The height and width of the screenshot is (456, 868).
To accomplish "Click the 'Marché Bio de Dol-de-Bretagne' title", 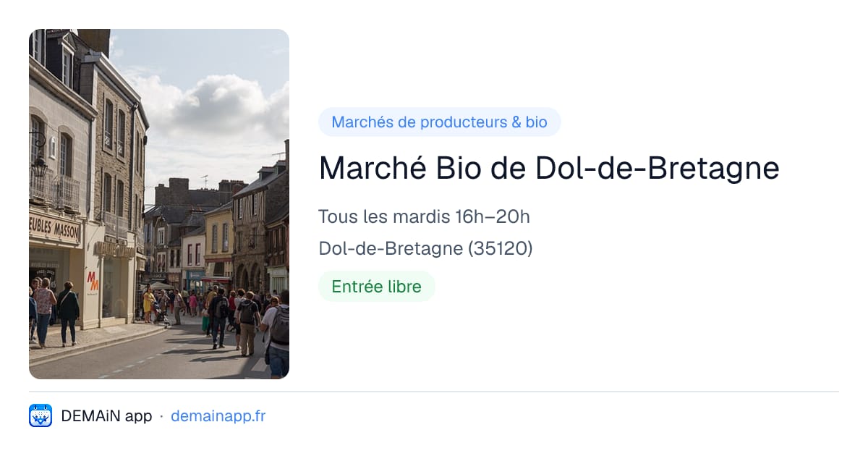I will 549,169.
